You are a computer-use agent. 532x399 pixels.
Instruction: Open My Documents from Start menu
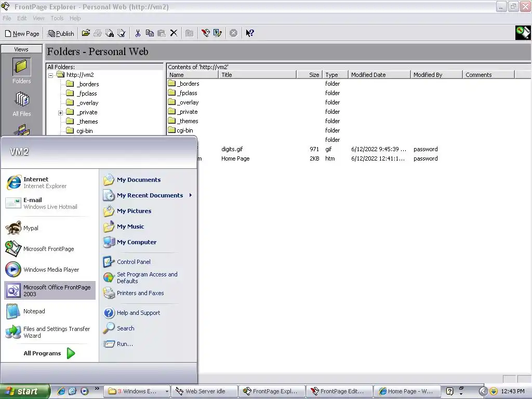click(148, 180)
